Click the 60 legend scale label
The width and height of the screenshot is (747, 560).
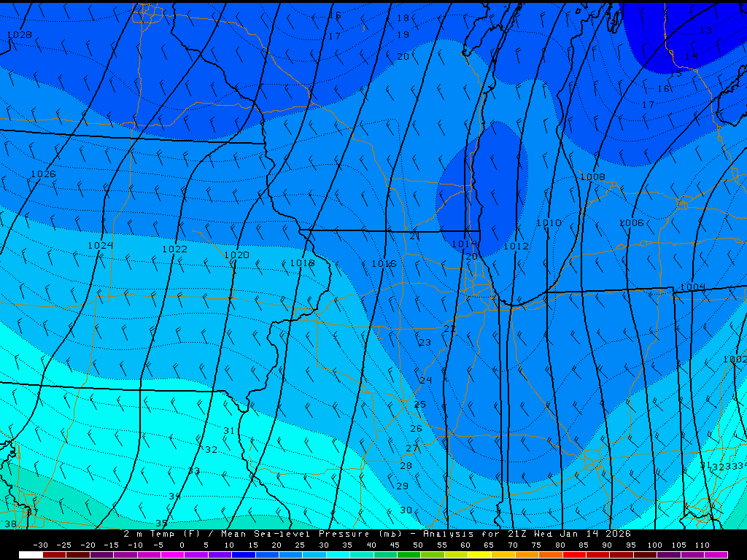point(465,545)
